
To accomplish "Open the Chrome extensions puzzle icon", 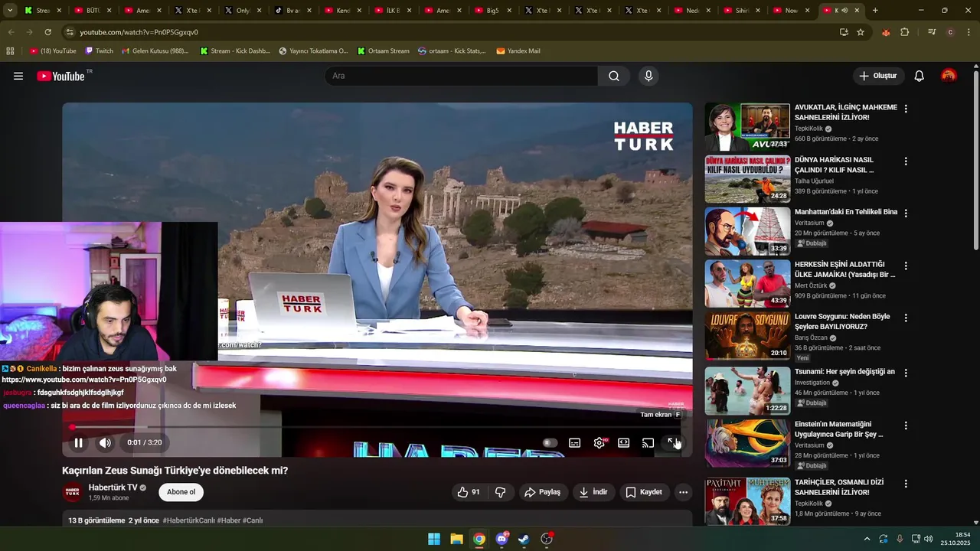I will 905,32.
